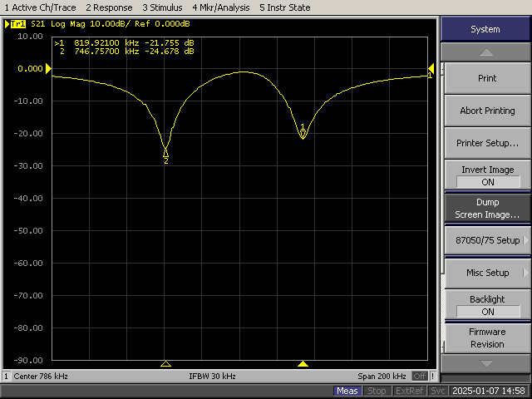This screenshot has height=399, width=532.
Task: Click the right reference position indicator arrow
Action: (431, 68)
